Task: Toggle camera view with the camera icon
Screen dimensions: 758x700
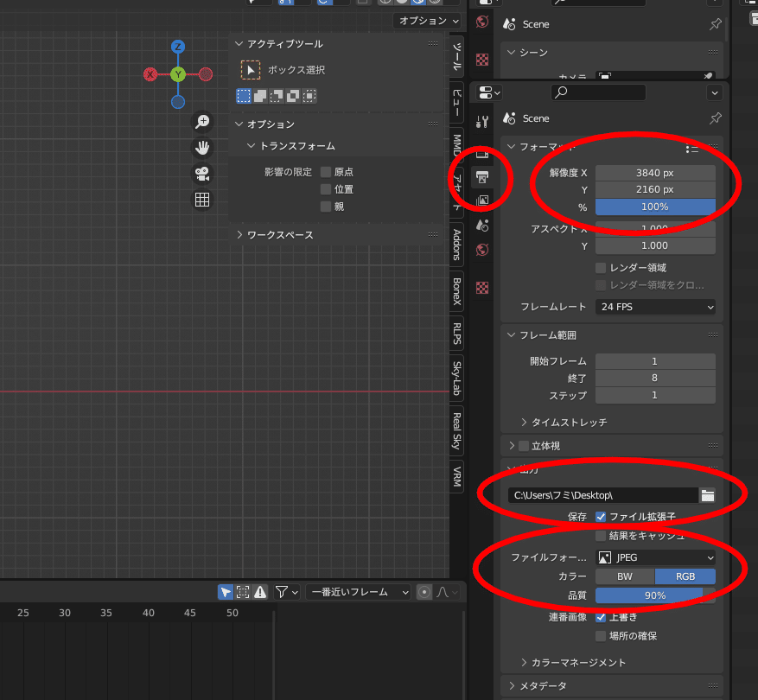Action: pos(202,174)
